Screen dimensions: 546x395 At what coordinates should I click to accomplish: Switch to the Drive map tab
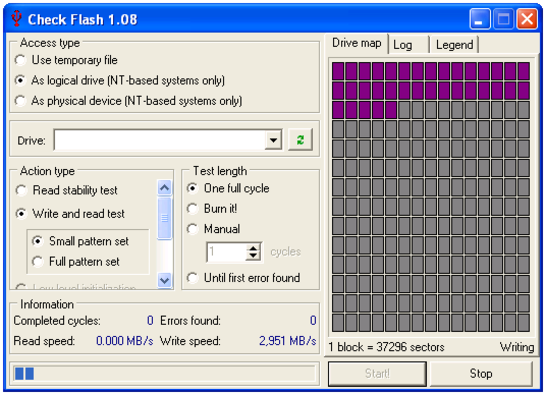[357, 43]
